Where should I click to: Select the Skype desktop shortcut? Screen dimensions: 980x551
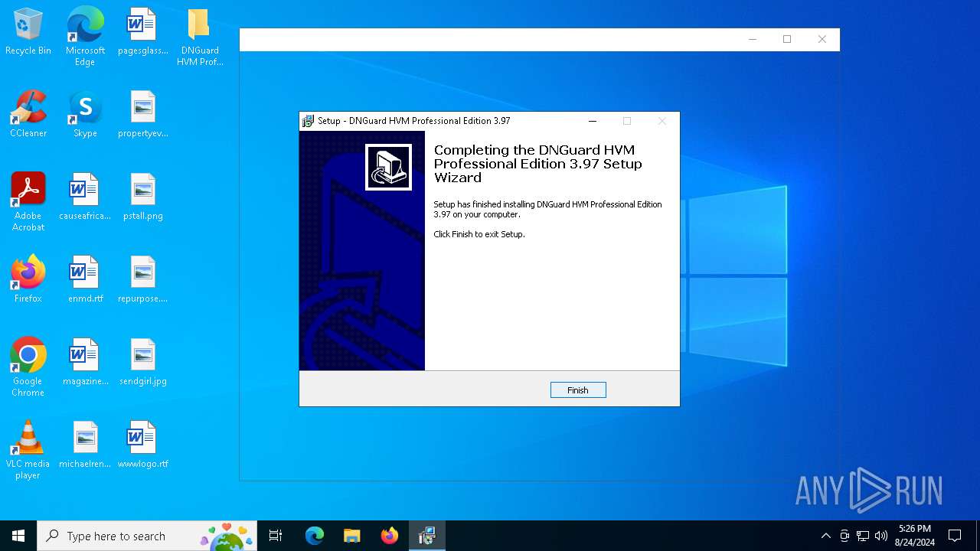click(85, 115)
